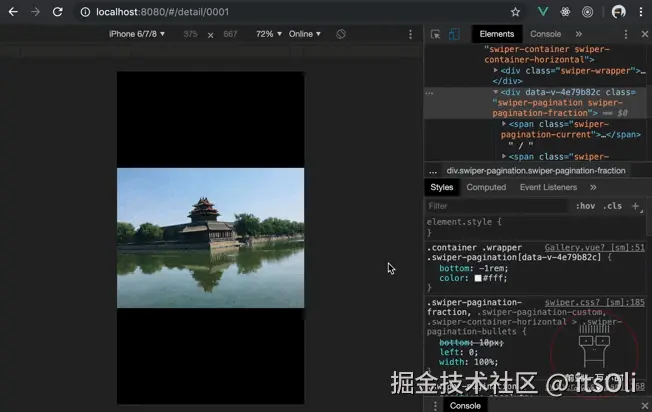This screenshot has height=412, width=652.
Task: Open the user profile avatar
Action: coord(619,12)
